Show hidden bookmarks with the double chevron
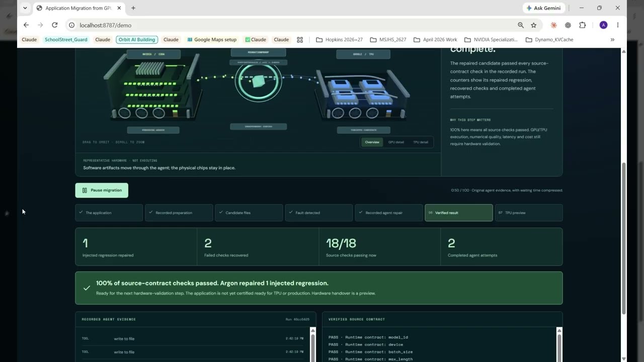Image resolution: width=644 pixels, height=362 pixels. pos(612,40)
